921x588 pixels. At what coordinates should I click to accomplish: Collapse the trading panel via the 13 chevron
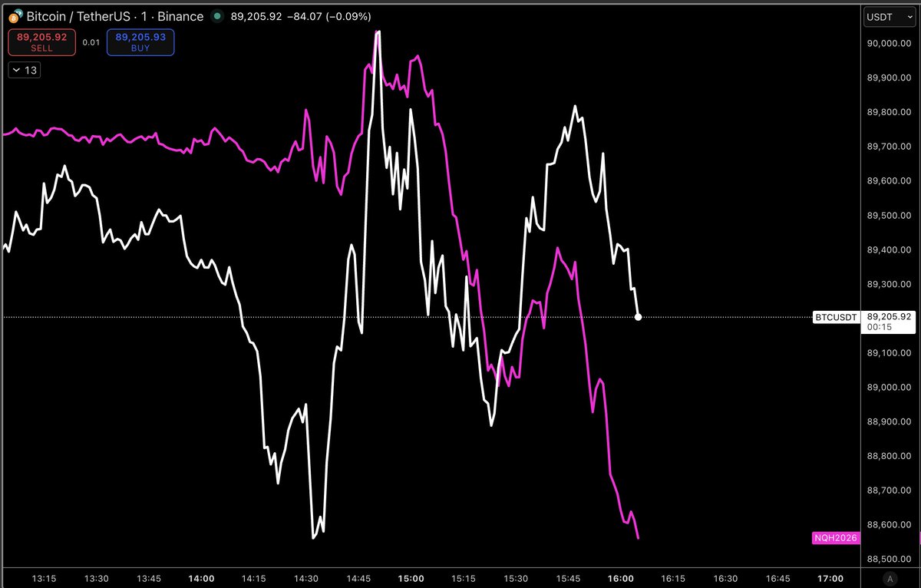(24, 69)
